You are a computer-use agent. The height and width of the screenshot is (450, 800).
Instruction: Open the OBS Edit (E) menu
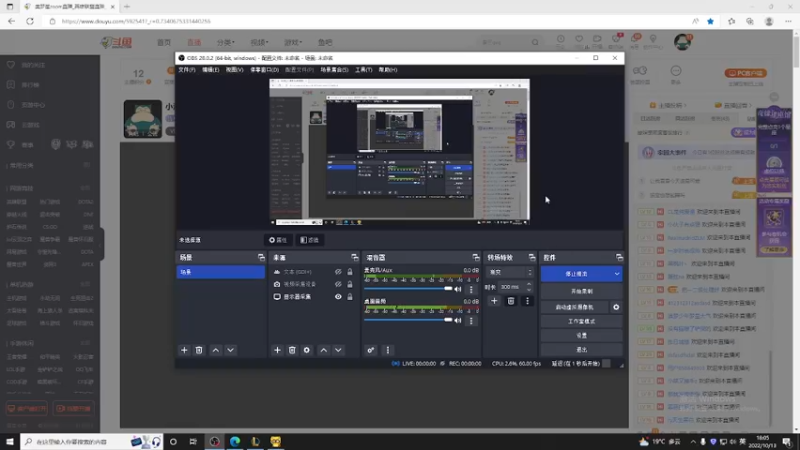211,69
